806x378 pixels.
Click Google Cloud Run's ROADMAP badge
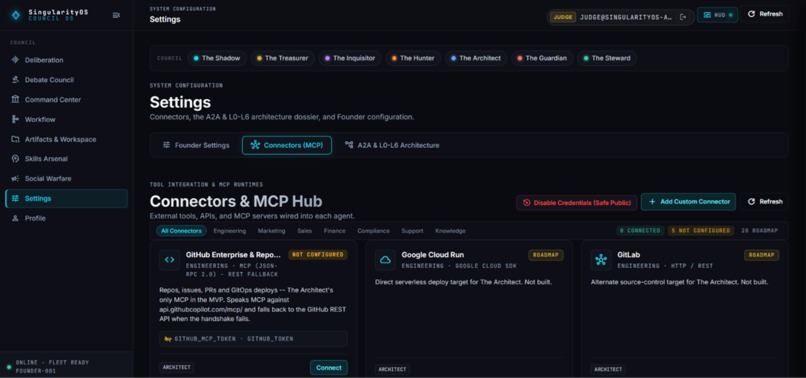point(546,255)
